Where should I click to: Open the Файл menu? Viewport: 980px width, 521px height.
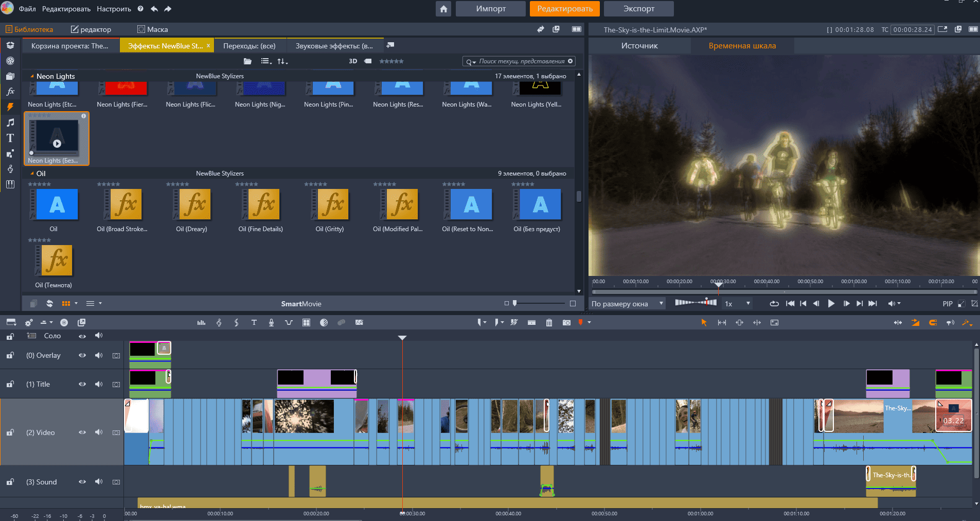pos(27,9)
